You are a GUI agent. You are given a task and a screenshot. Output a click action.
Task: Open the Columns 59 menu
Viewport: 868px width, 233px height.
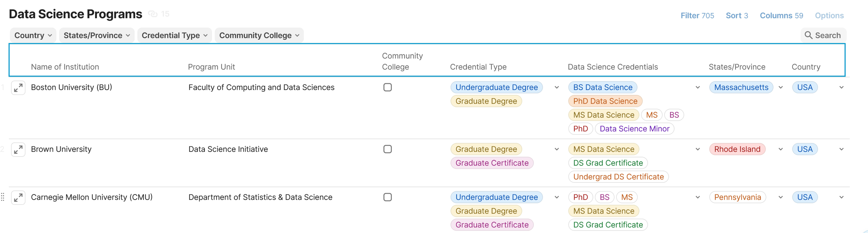[781, 15]
